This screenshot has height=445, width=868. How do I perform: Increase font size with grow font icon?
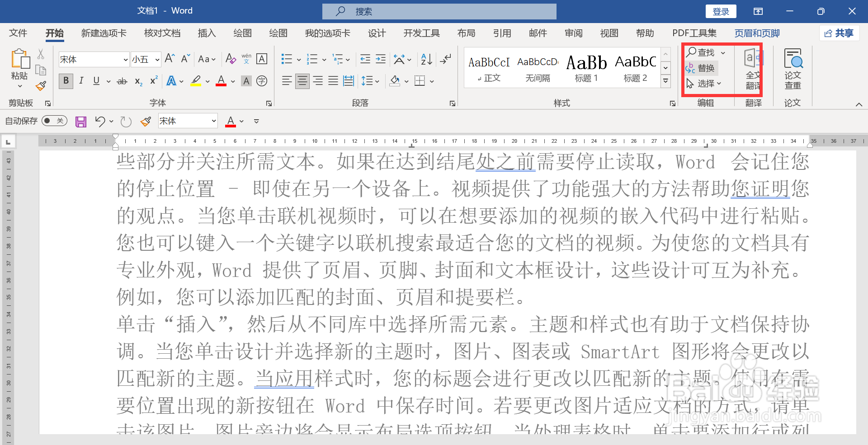point(170,59)
